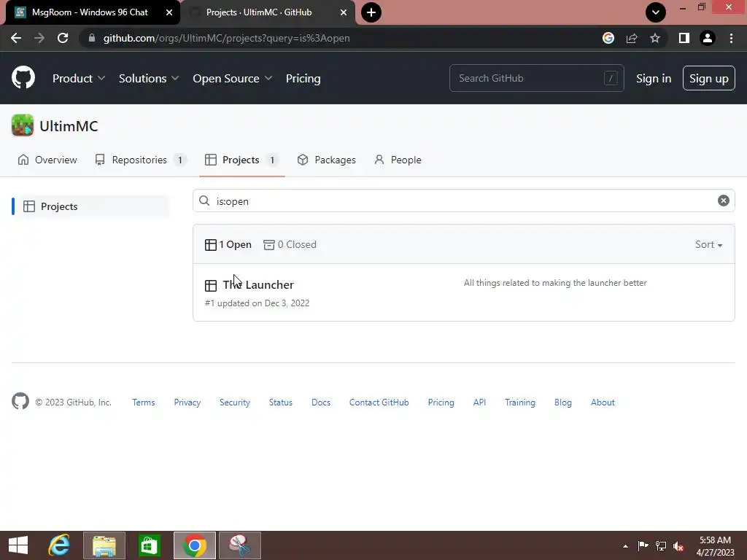Click the Google account icon in address bar

(608, 38)
